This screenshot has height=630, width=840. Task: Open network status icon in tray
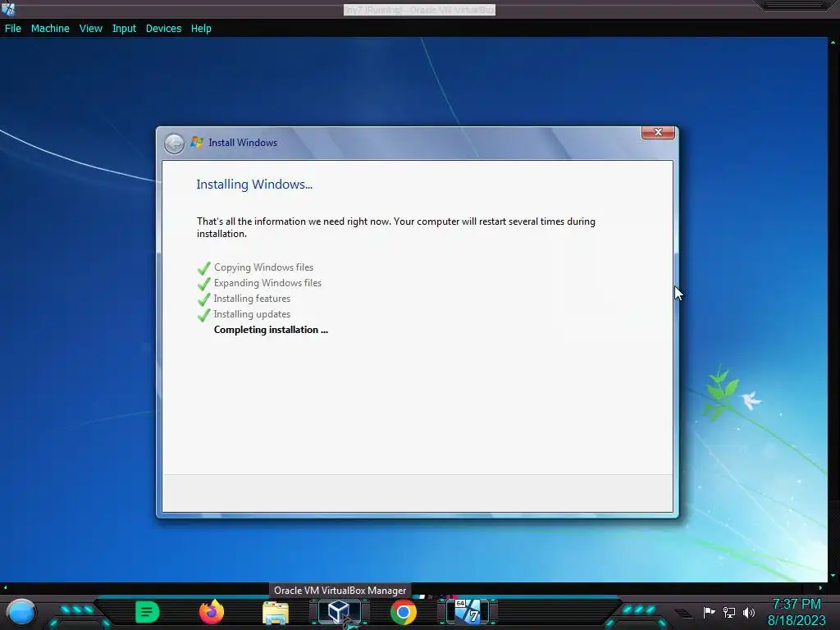[x=729, y=612]
